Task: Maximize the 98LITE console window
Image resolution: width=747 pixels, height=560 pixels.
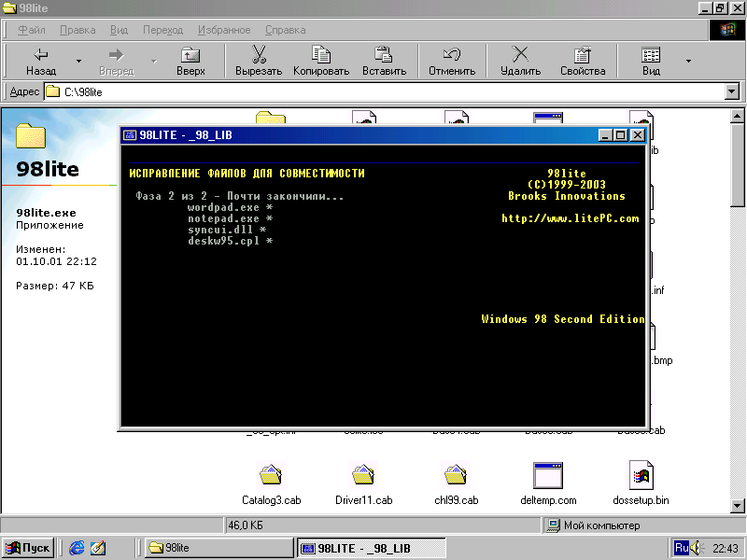Action: (620, 135)
